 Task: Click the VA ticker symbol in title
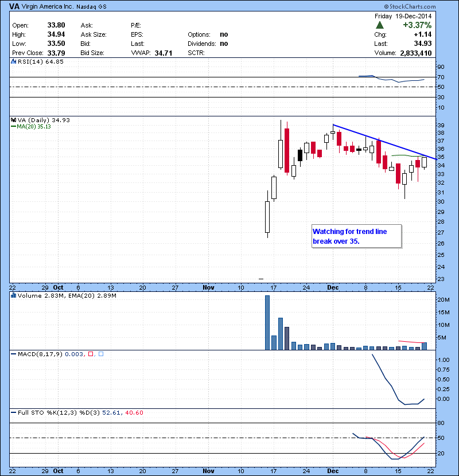coord(14,6)
